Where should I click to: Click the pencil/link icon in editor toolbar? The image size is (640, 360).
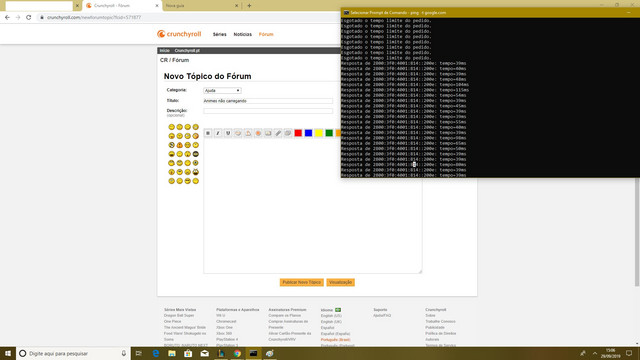coord(278,133)
